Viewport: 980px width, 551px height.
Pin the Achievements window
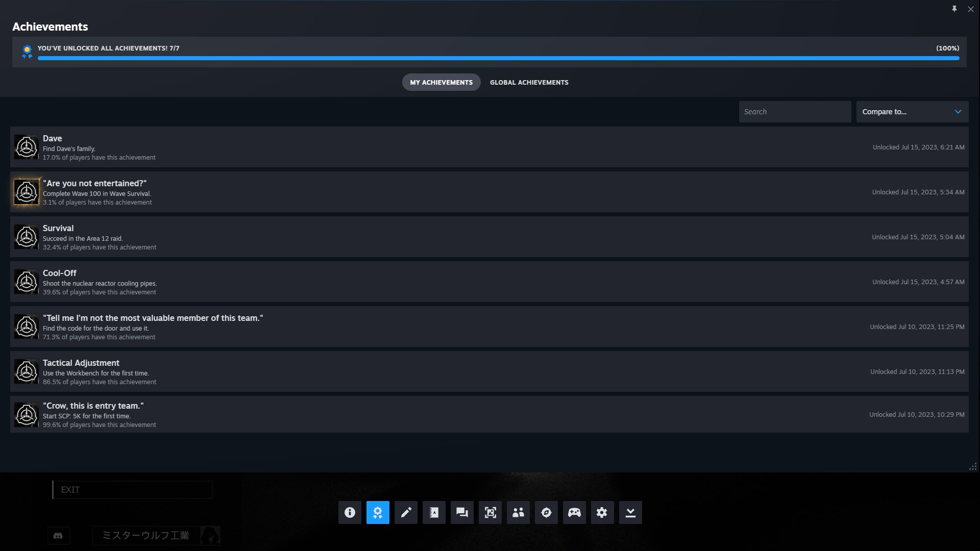[954, 9]
